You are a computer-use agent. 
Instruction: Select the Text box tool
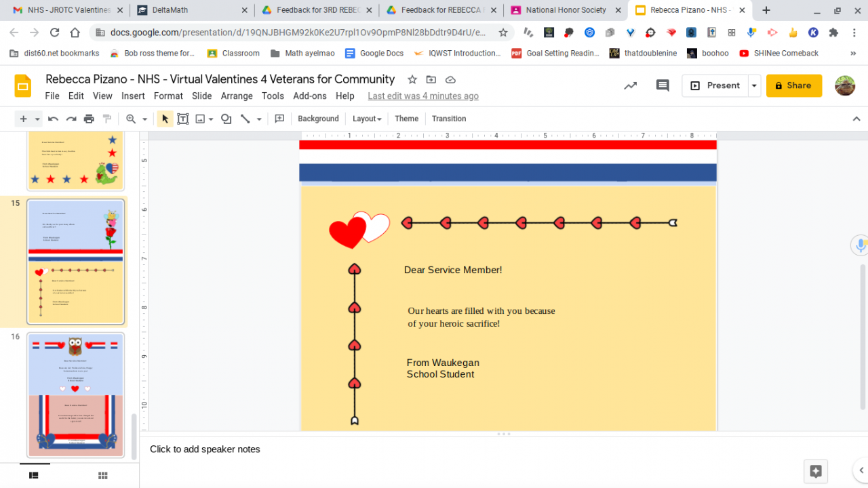coord(182,119)
